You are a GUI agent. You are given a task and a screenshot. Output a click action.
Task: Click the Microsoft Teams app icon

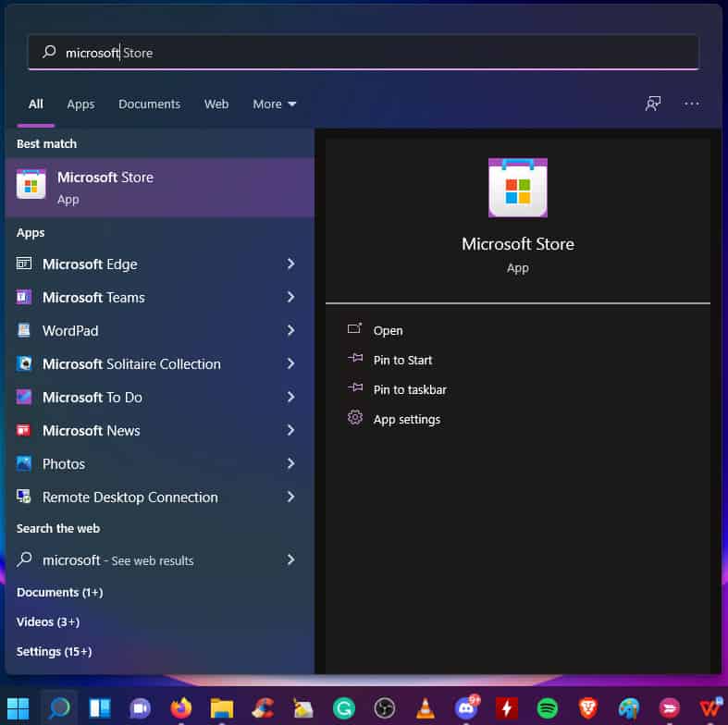[24, 298]
